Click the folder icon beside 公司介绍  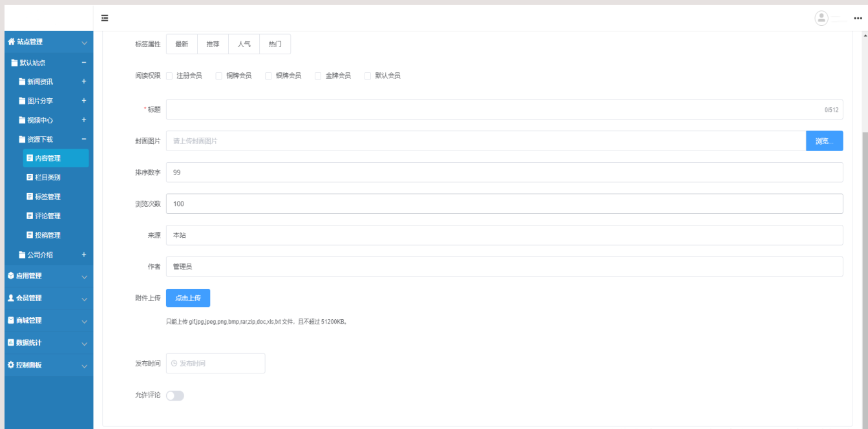(x=22, y=255)
